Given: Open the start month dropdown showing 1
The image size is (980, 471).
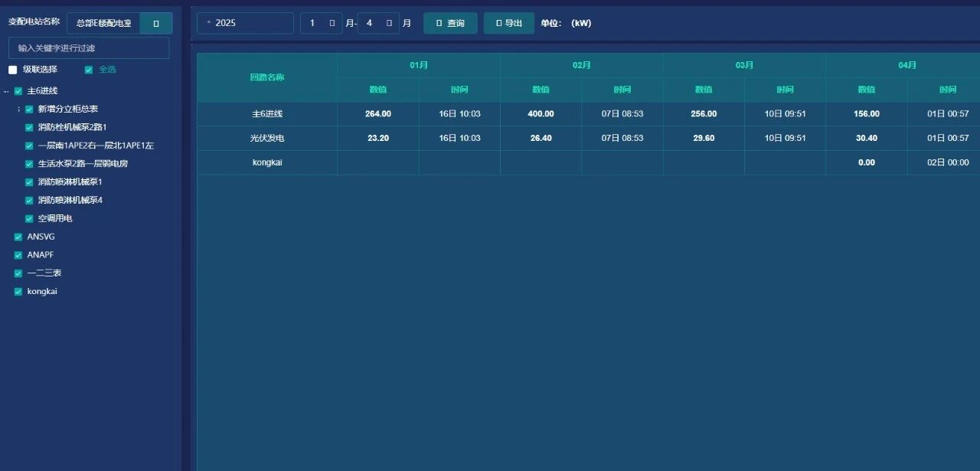Looking at the screenshot, I should tap(321, 23).
